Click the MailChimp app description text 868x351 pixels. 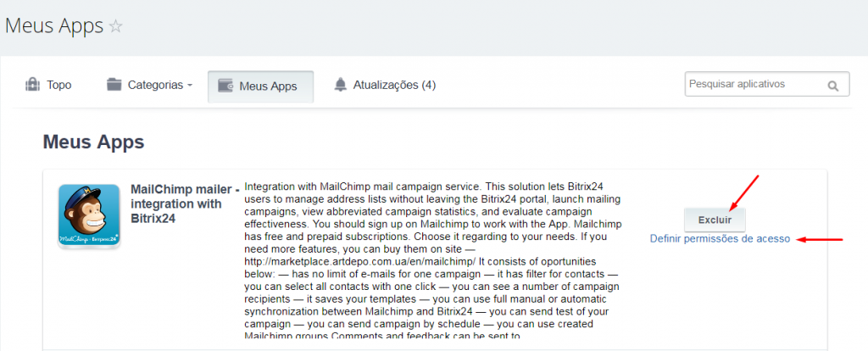[433, 260]
